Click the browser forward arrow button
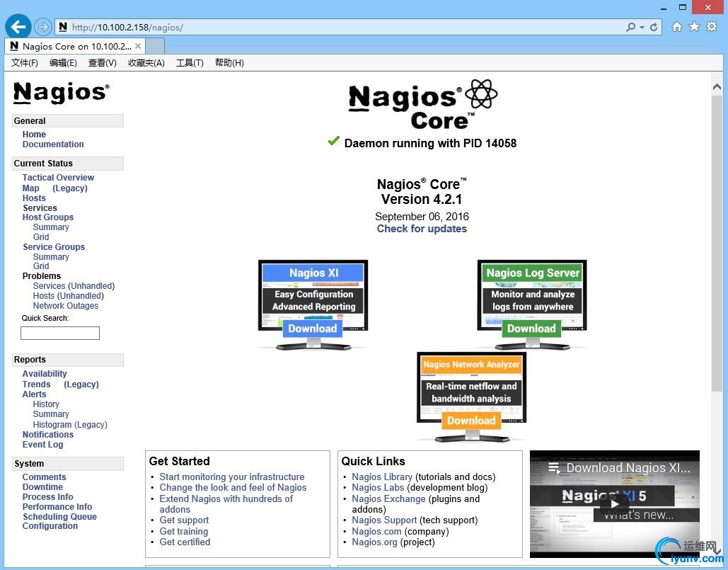The height and width of the screenshot is (570, 728). (x=42, y=27)
